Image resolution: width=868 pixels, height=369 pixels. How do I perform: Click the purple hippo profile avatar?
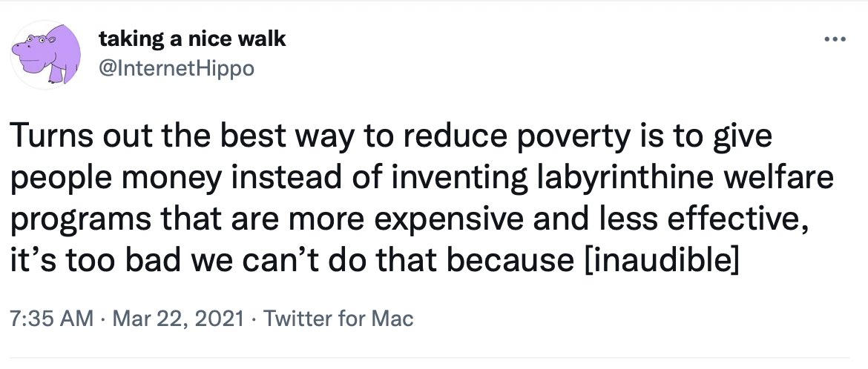(x=47, y=56)
